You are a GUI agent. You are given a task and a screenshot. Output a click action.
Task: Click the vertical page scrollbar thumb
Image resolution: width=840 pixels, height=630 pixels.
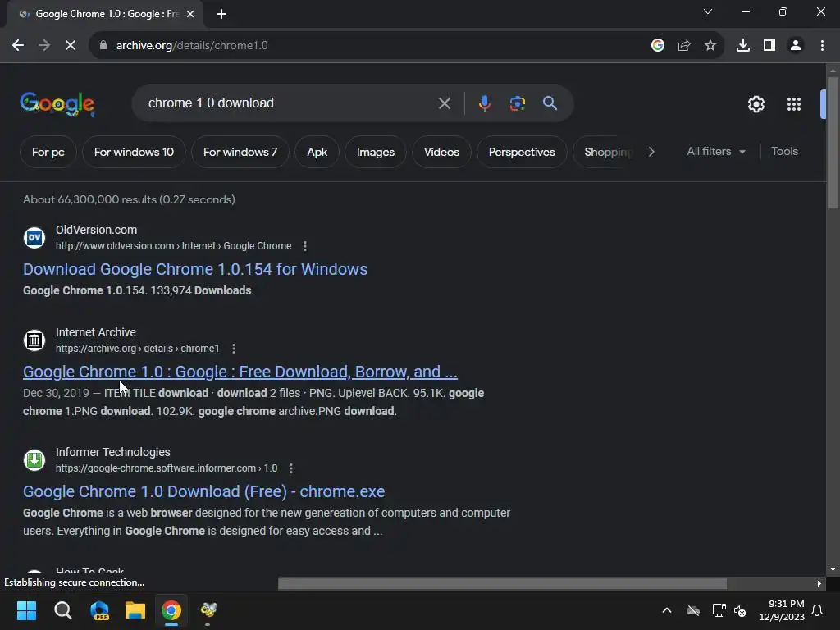point(833,143)
